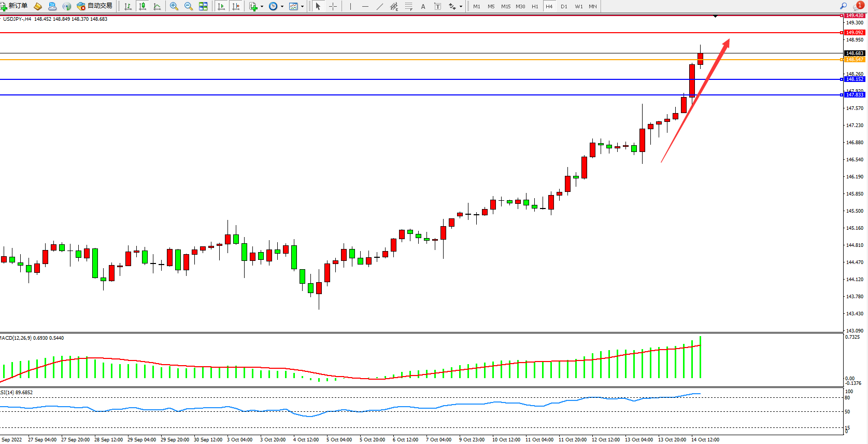Expand the periodicity clock dropdown arrow
The image size is (868, 444).
pyautogui.click(x=282, y=7)
